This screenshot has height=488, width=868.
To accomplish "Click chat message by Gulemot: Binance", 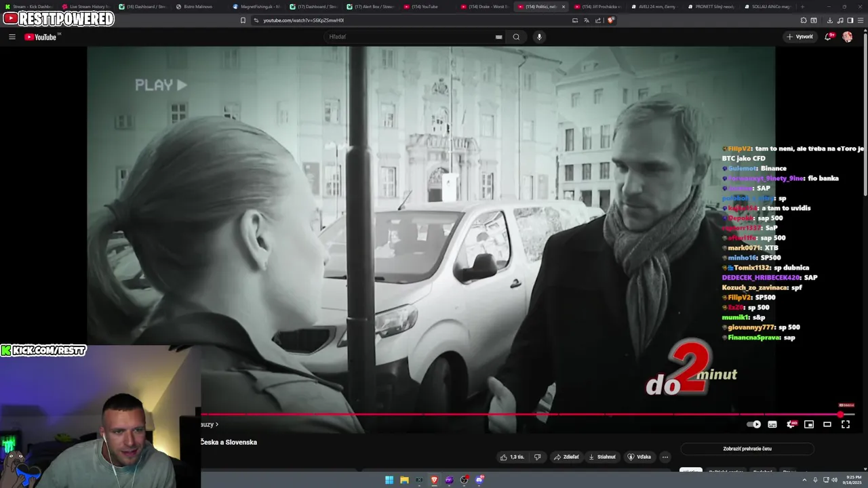I will coord(754,168).
